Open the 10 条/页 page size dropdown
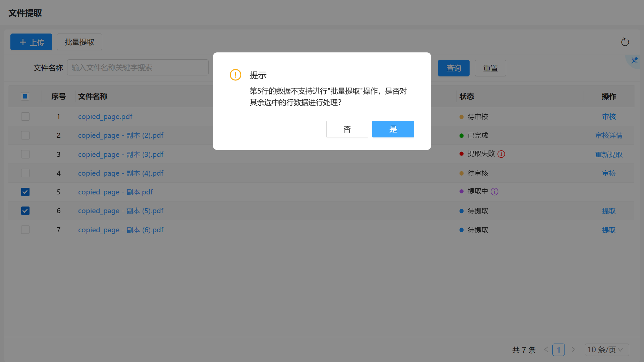The image size is (644, 362). pos(606,350)
